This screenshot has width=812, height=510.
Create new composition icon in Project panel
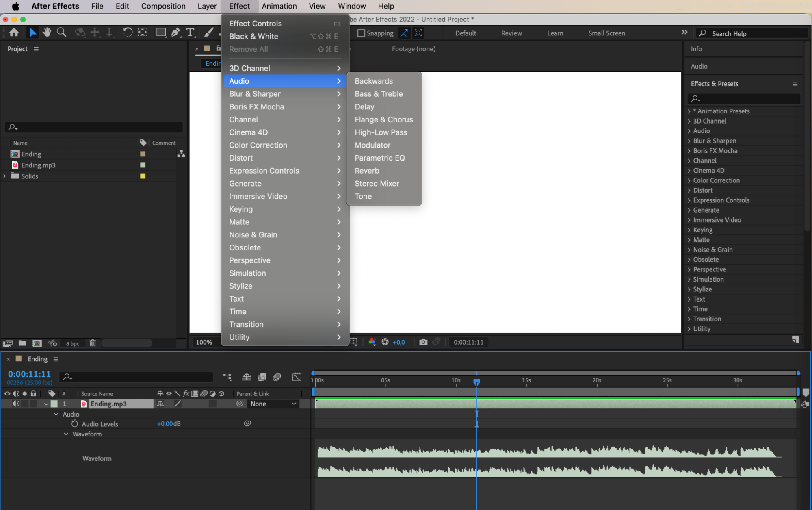click(x=37, y=343)
